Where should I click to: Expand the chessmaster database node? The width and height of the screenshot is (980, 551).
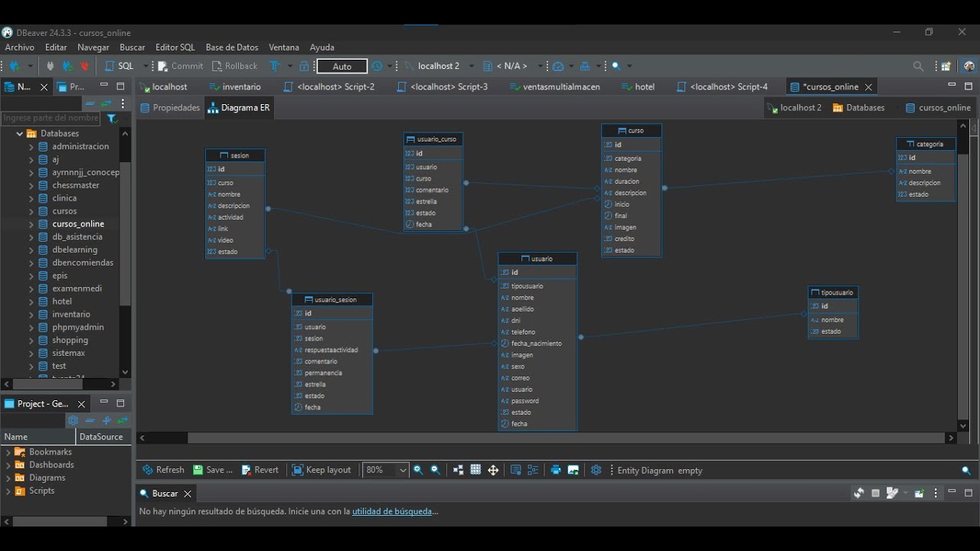[31, 185]
